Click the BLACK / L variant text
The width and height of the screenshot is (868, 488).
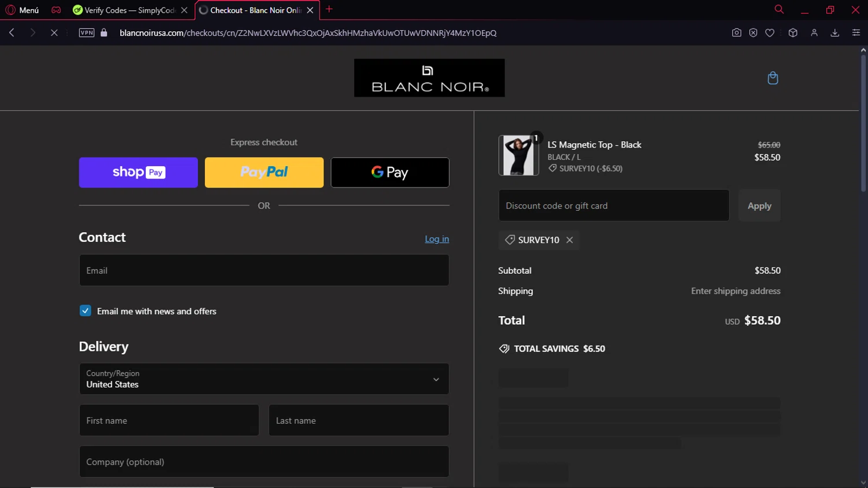564,157
